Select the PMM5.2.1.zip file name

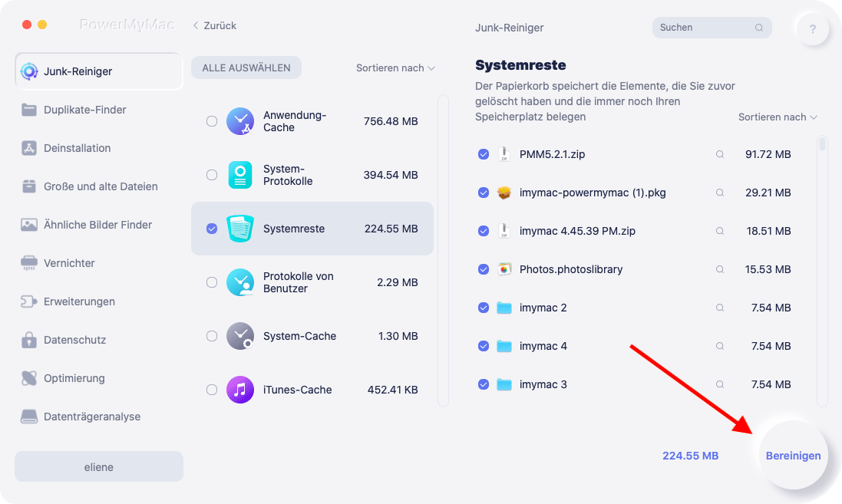[552, 155]
